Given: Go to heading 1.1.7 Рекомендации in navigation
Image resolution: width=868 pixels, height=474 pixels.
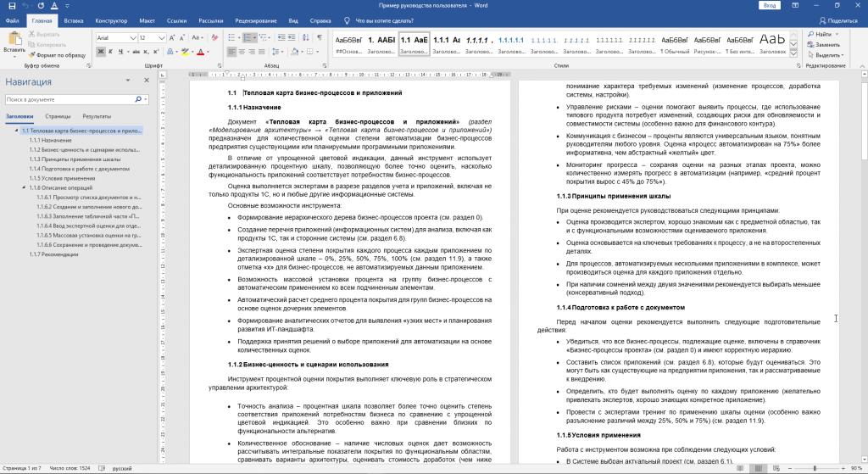Looking at the screenshot, I should 53,254.
